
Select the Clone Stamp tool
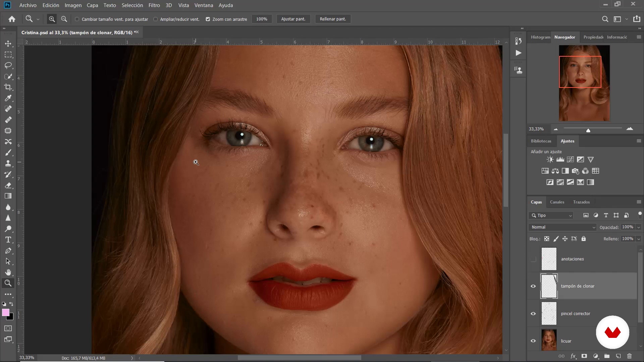click(x=8, y=163)
